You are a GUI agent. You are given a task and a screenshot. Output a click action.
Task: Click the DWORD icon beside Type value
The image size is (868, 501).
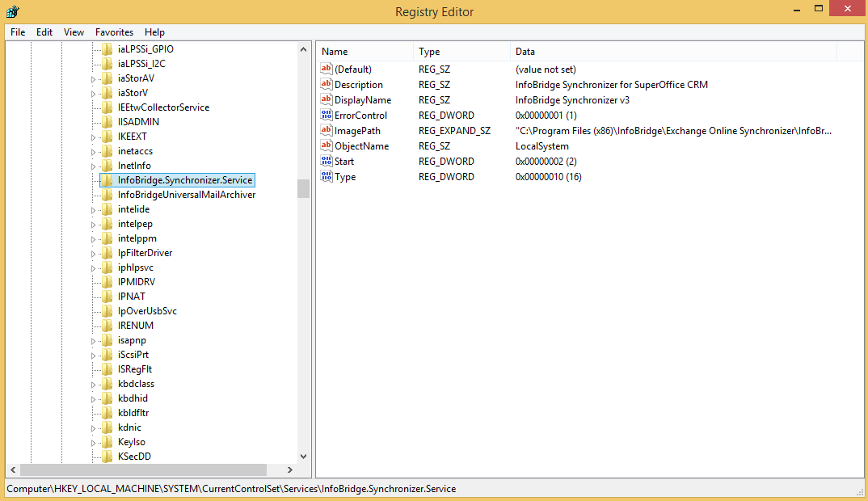click(326, 177)
